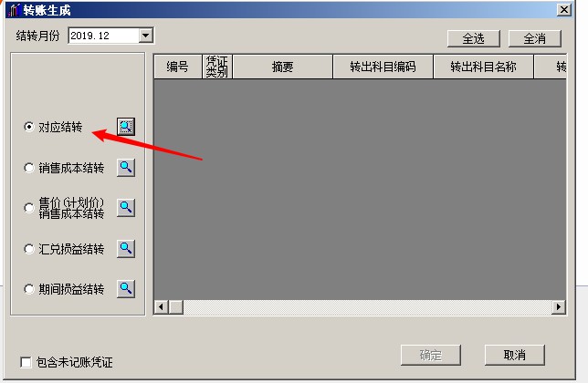Enable the 包含未记账凭证 checkbox

(x=26, y=362)
